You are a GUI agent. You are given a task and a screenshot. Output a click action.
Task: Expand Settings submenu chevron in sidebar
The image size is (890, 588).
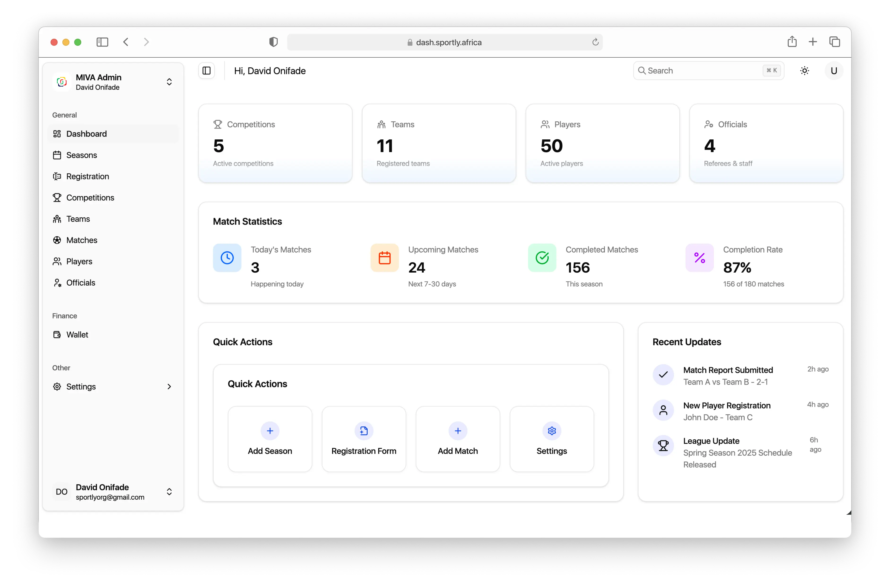(x=169, y=387)
